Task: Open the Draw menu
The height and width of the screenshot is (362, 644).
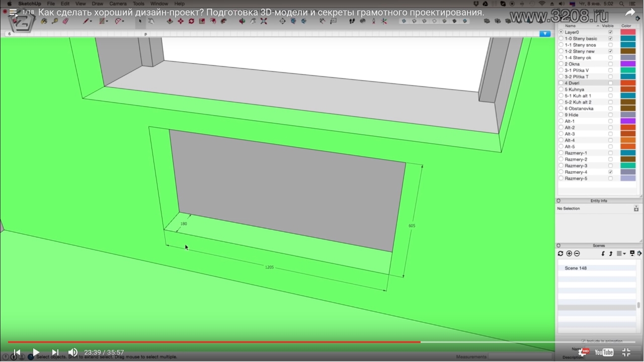Action: pyautogui.click(x=97, y=4)
